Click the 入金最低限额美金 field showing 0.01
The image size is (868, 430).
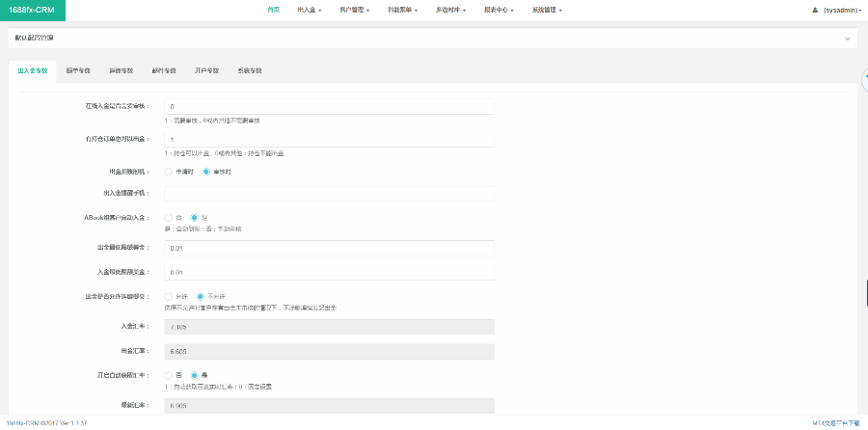330,272
